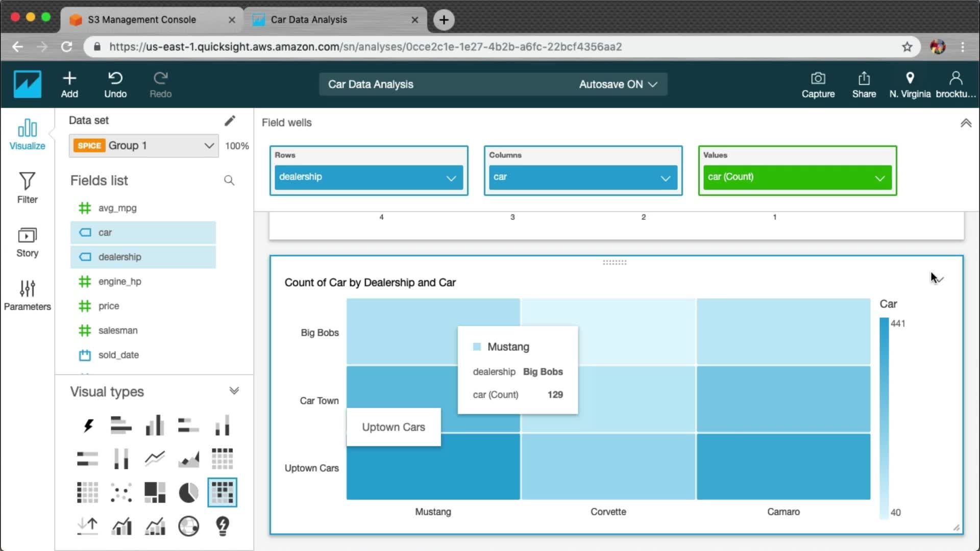
Task: Toggle the Autosave ON setting
Action: click(618, 85)
